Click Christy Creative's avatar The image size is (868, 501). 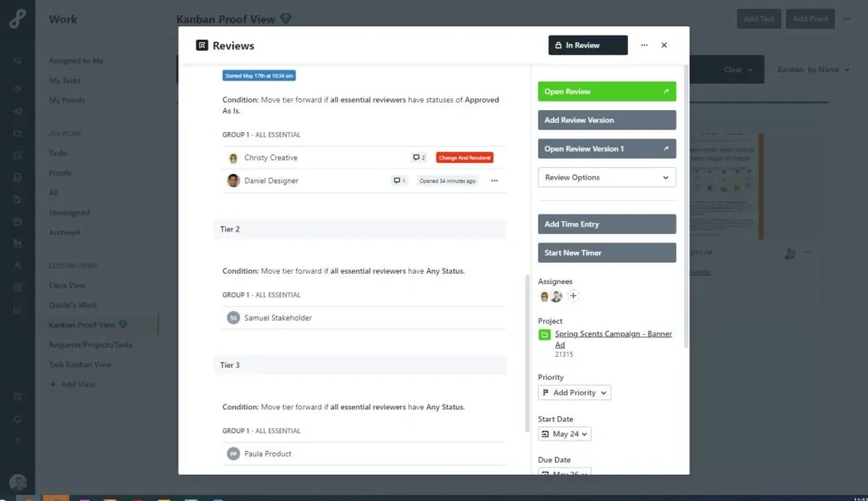[233, 158]
